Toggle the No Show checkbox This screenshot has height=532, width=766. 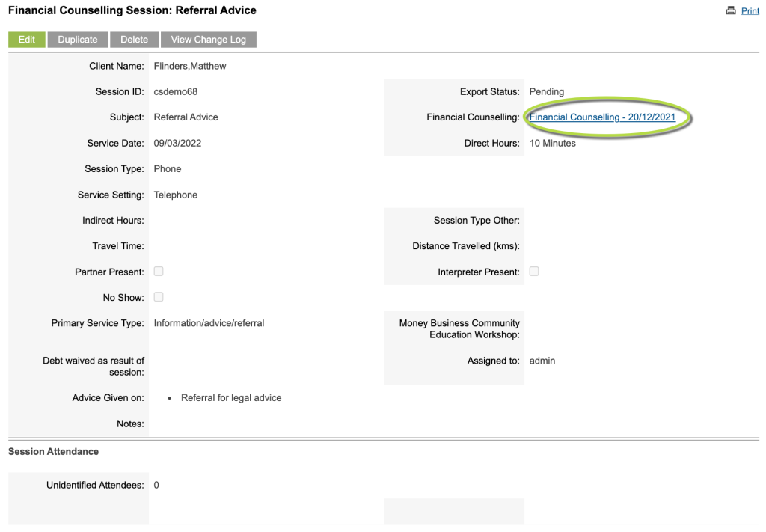[x=159, y=297]
